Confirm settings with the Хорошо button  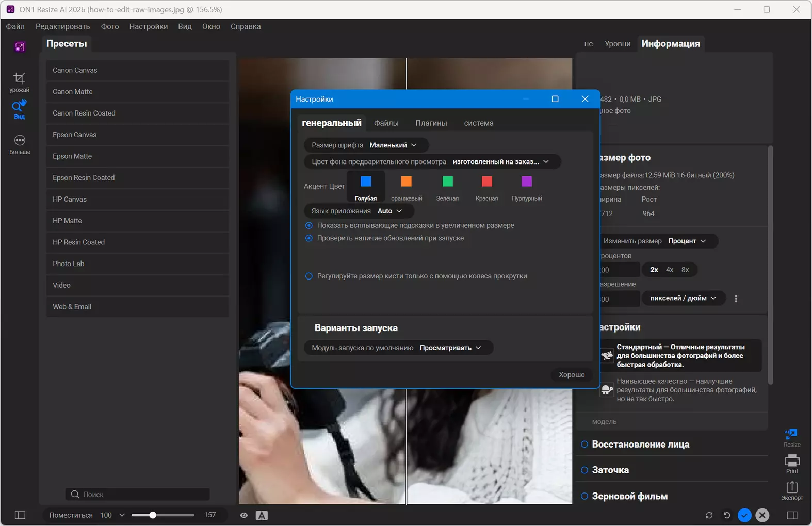coord(572,374)
